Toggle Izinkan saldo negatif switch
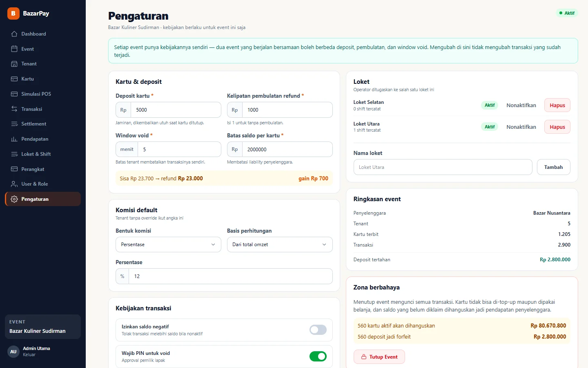Screen dimensions: 588x368 pos(318,330)
